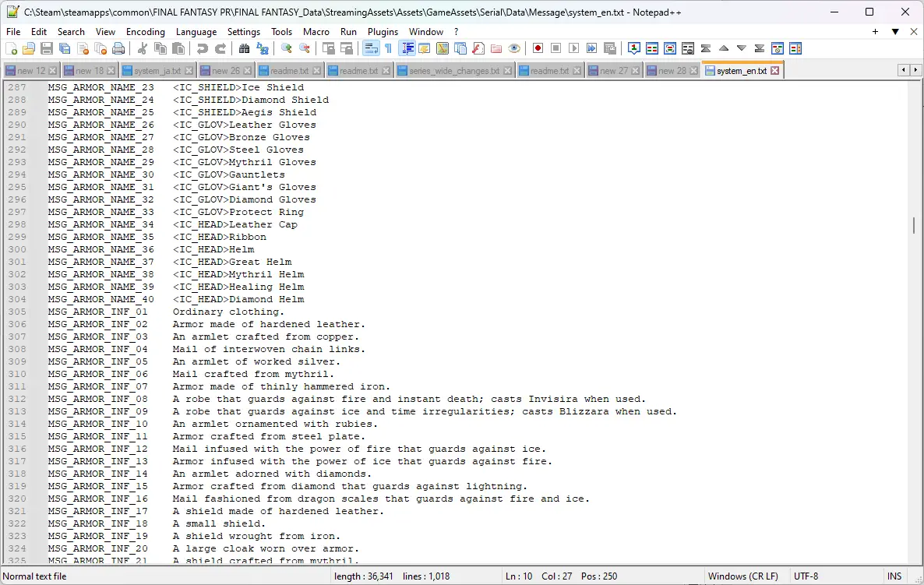924x585 pixels.
Task: Click the Playback macro icon
Action: [x=573, y=49]
